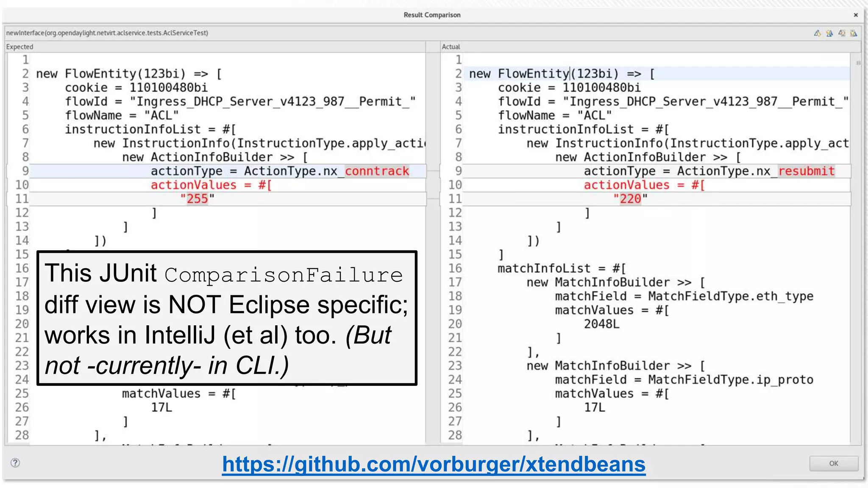This screenshot has height=488, width=868.
Task: Click 'new FlowEntity(123bi)' line in Expected pane
Action: click(x=129, y=74)
